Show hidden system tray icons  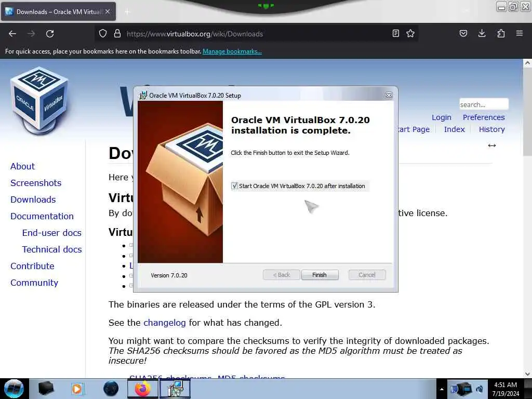point(442,389)
